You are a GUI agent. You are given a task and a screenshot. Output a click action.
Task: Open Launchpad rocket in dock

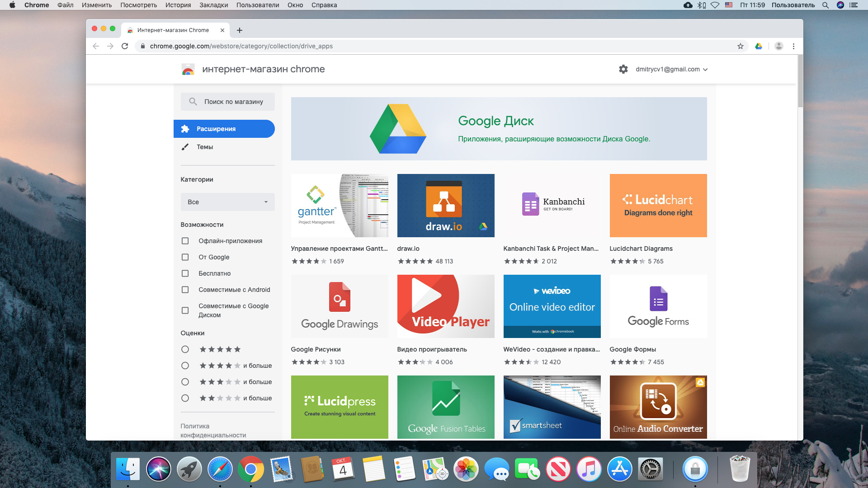point(189,469)
